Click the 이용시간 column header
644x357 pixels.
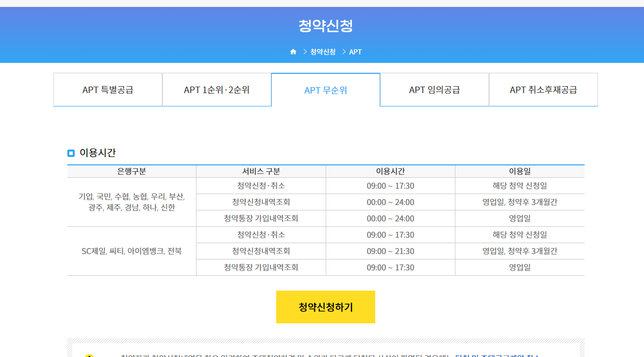tap(390, 170)
